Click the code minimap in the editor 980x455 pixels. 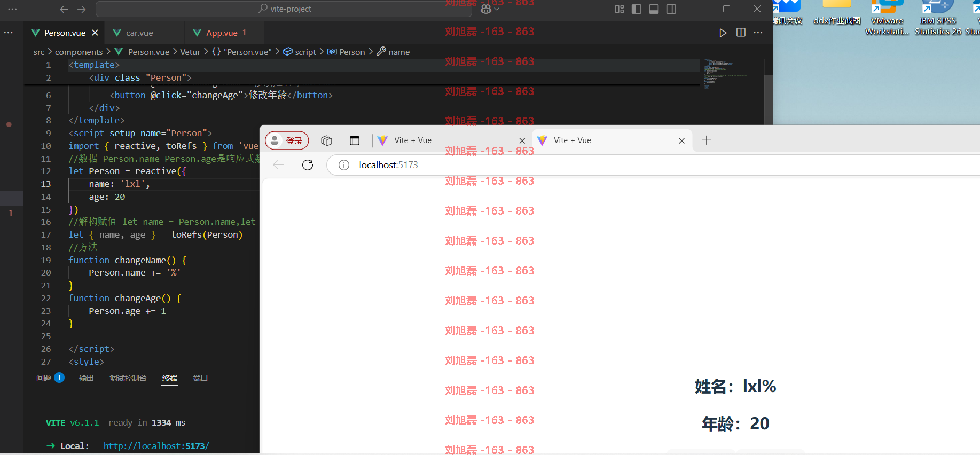pos(725,74)
